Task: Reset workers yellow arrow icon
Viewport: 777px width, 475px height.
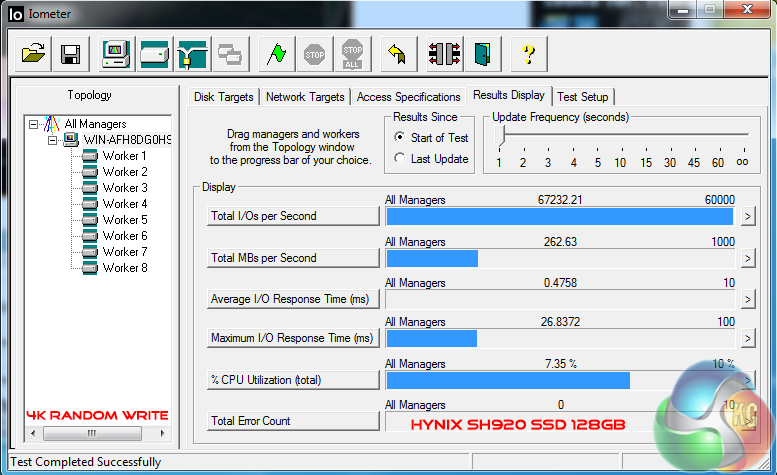Action: (x=398, y=53)
